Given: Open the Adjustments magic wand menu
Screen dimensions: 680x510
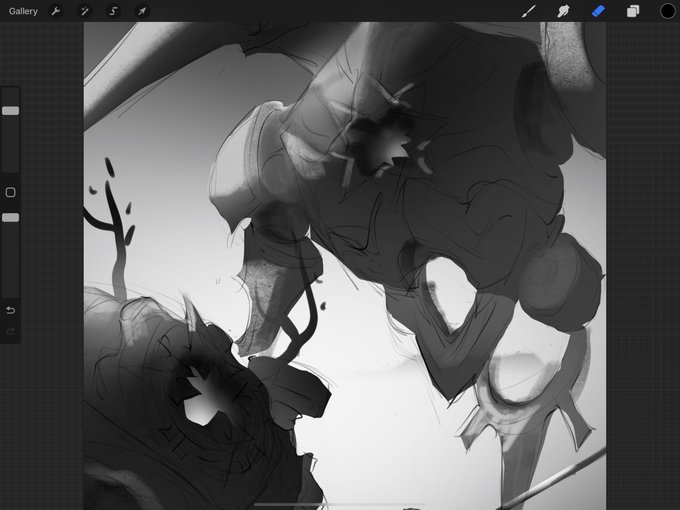Looking at the screenshot, I should 85,11.
